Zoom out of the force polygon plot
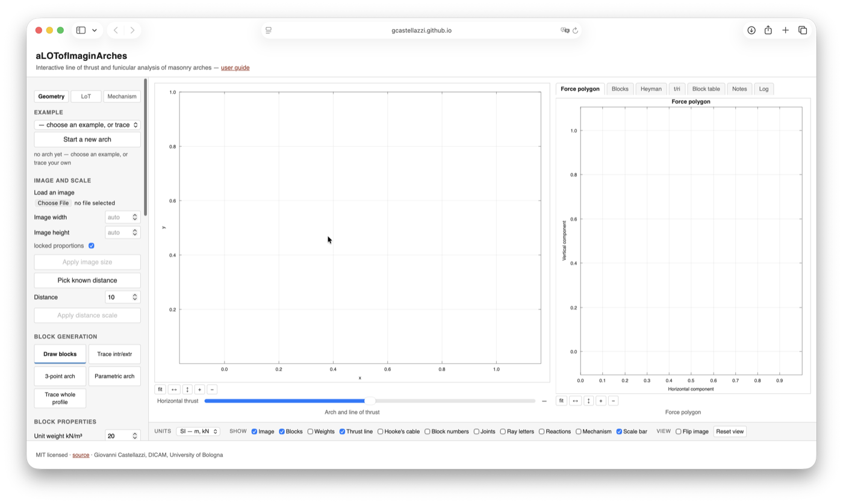 click(613, 400)
